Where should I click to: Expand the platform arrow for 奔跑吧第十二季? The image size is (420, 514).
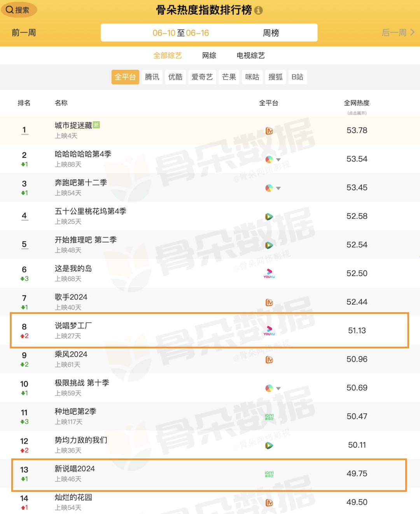(x=278, y=188)
